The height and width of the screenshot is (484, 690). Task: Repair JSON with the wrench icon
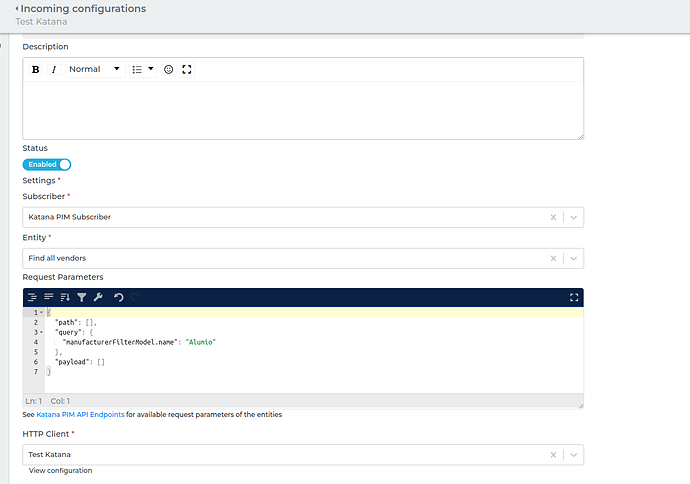tap(98, 297)
